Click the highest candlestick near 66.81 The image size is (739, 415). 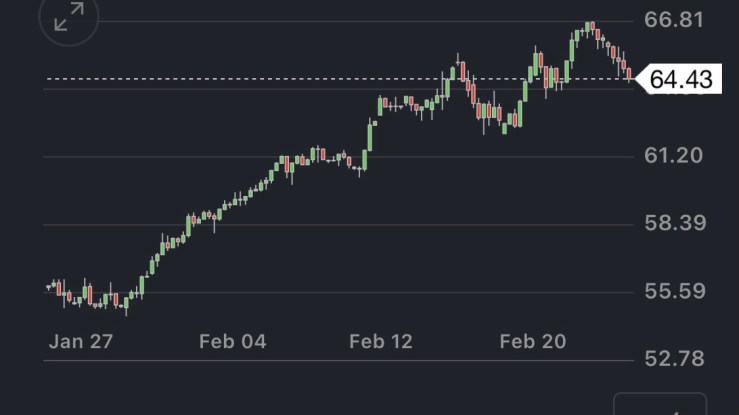click(591, 26)
